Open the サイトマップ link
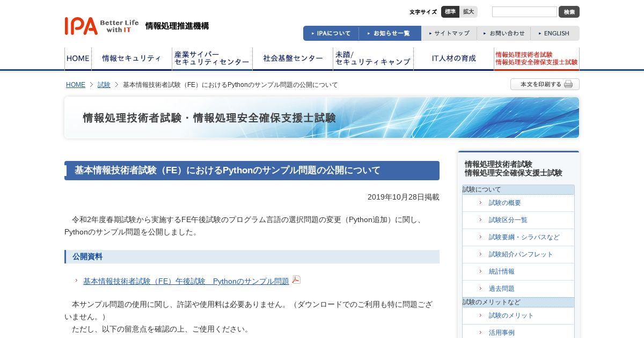Image resolution: width=644 pixels, height=338 pixels. (449, 33)
